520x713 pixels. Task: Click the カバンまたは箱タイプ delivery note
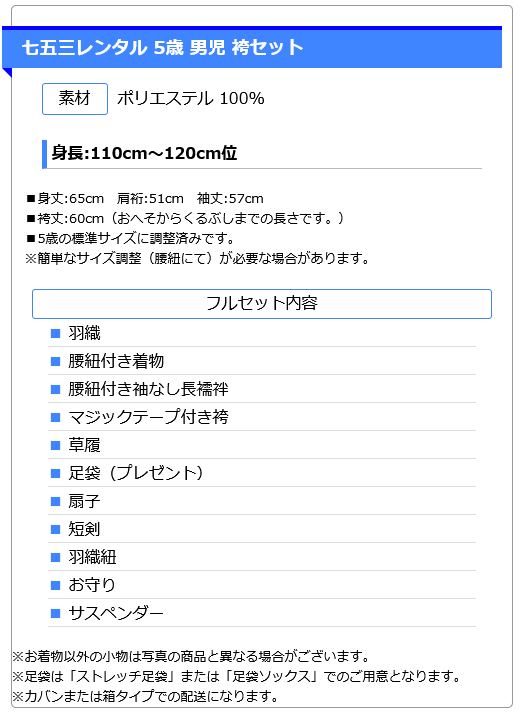(145, 697)
